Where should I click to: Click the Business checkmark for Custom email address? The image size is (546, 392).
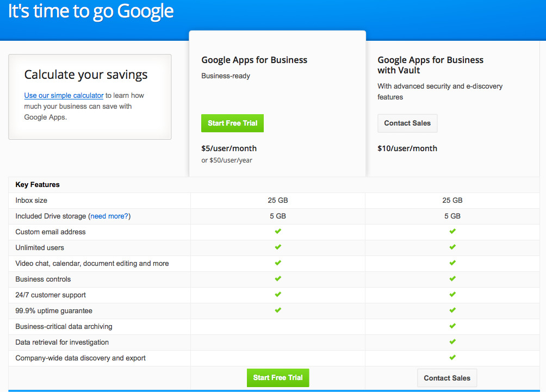click(278, 231)
